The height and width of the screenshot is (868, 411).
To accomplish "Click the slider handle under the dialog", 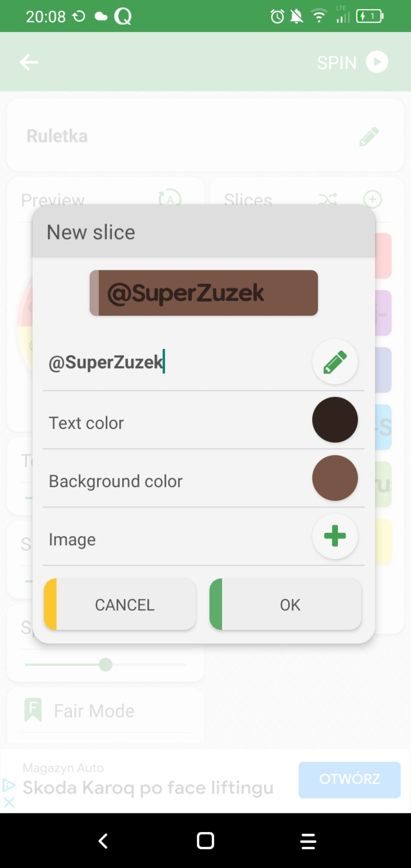I will [105, 665].
